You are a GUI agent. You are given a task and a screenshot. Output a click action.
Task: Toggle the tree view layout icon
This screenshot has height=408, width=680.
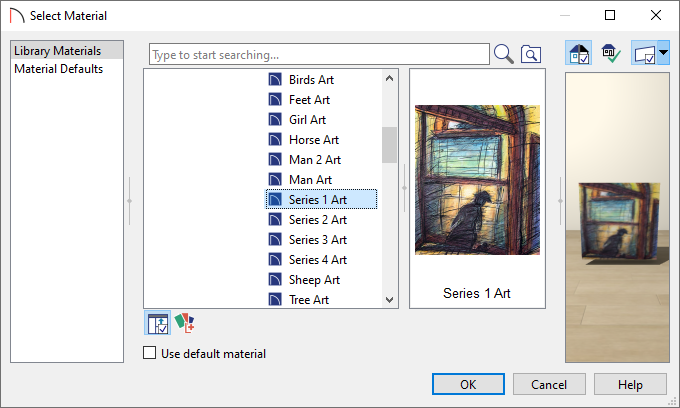tap(157, 323)
